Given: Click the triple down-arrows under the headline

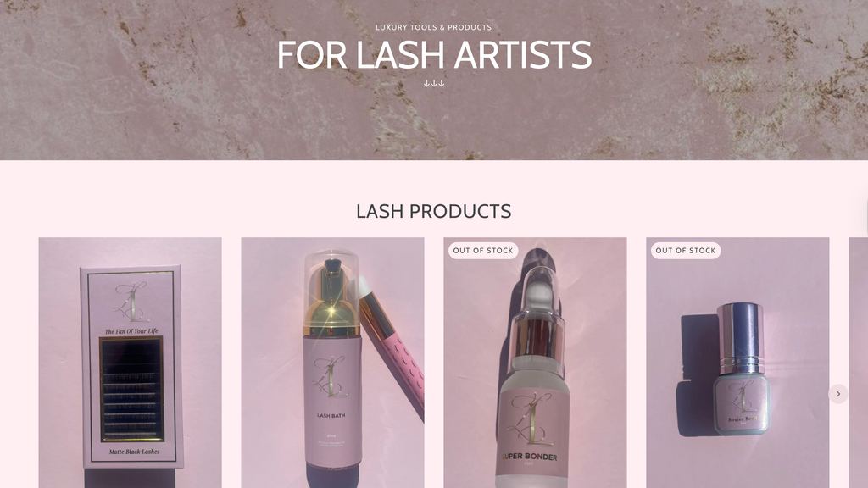Looking at the screenshot, I should click(x=434, y=84).
